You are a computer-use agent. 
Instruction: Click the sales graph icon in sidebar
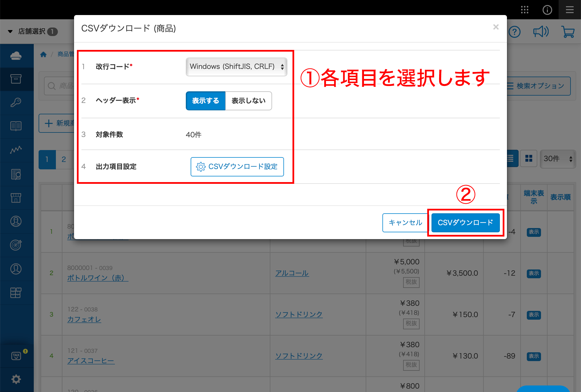point(16,150)
